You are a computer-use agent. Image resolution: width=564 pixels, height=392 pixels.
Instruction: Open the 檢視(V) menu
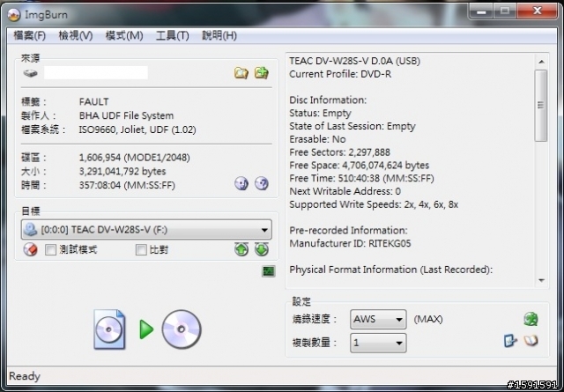pyautogui.click(x=76, y=35)
